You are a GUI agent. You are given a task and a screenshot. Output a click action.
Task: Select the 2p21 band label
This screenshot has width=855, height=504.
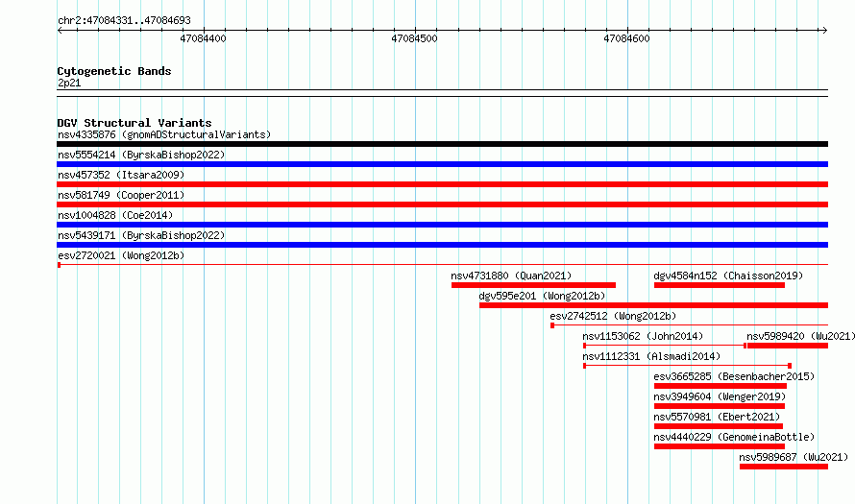click(x=69, y=84)
